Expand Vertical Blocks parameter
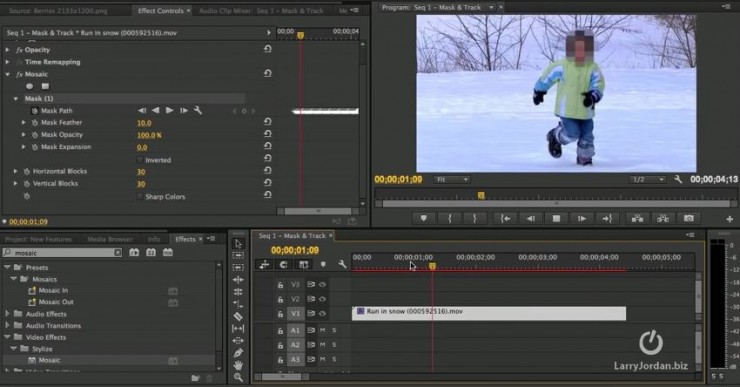This screenshot has height=387, width=740. (x=16, y=184)
